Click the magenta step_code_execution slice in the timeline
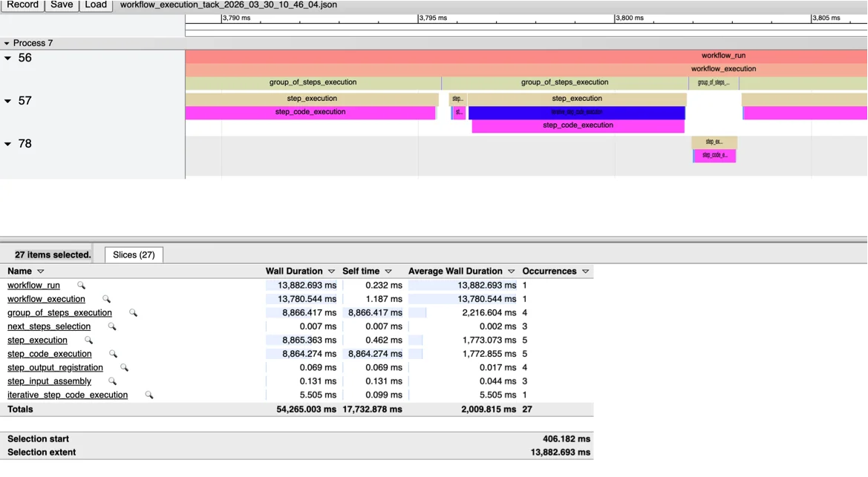This screenshot has width=868, height=477. (x=310, y=111)
